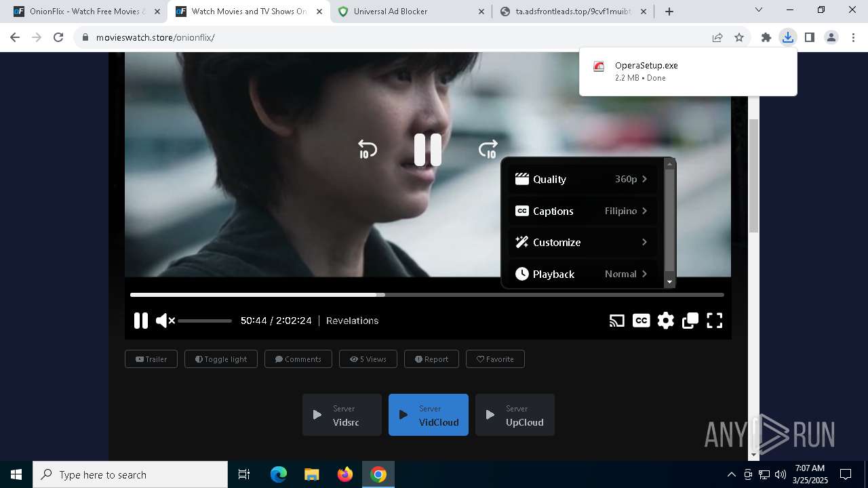Launch Firefox from the taskbar
Image resolution: width=868 pixels, height=488 pixels.
pos(345,474)
